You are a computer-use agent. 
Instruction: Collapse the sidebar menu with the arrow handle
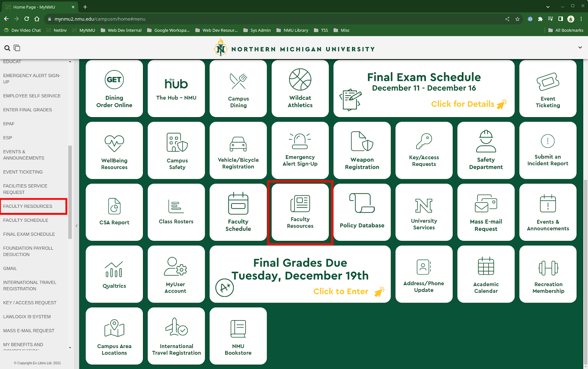(x=76, y=226)
